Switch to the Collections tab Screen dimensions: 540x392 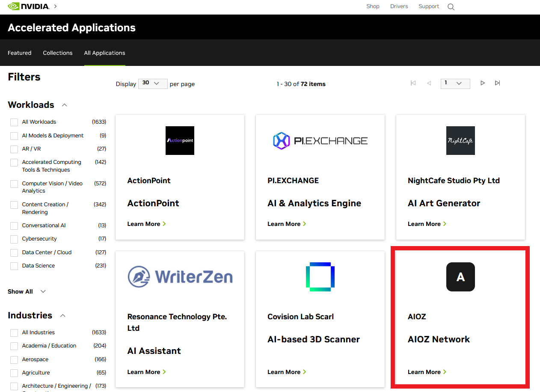58,53
